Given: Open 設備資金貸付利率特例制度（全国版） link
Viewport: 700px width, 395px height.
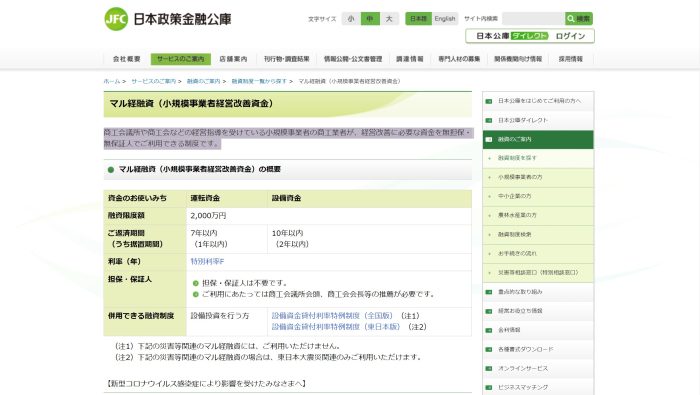Looking at the screenshot, I should 332,316.
